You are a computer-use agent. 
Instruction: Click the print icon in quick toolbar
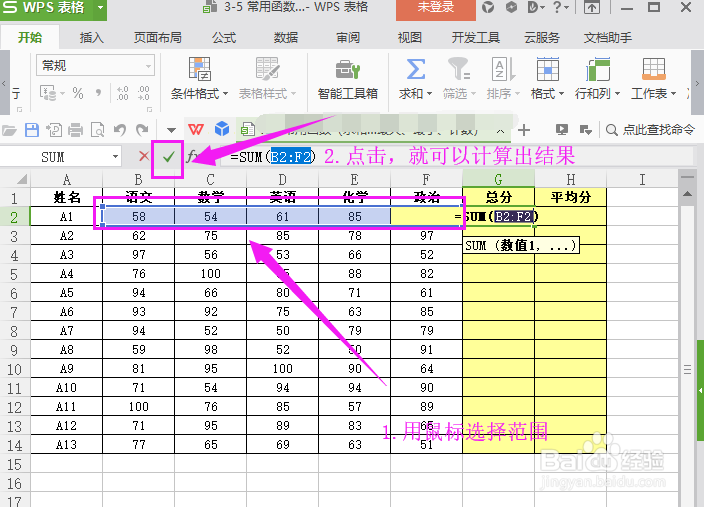pyautogui.click(x=75, y=130)
